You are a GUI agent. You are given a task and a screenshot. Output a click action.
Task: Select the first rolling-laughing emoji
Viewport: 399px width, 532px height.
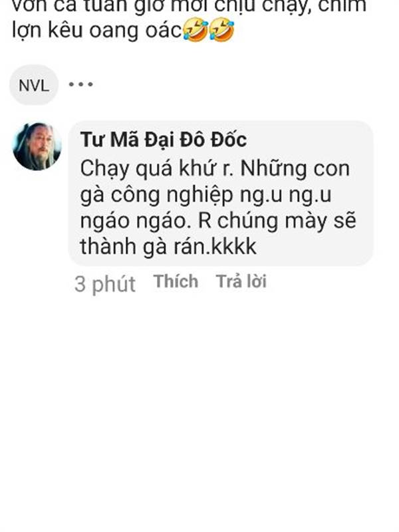(x=196, y=30)
